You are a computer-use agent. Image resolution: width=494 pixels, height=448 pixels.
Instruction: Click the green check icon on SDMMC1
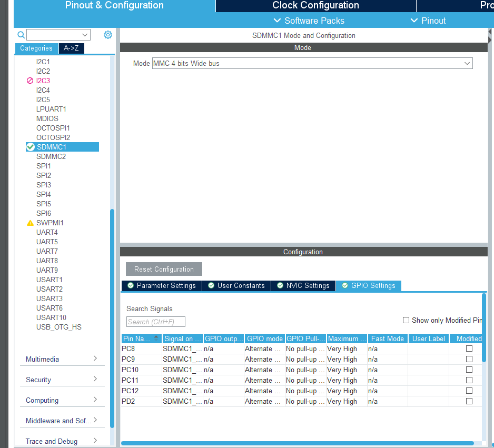coord(30,147)
